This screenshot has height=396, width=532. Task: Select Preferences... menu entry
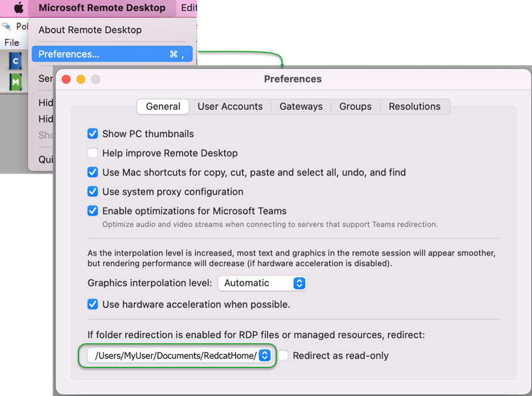pos(112,54)
